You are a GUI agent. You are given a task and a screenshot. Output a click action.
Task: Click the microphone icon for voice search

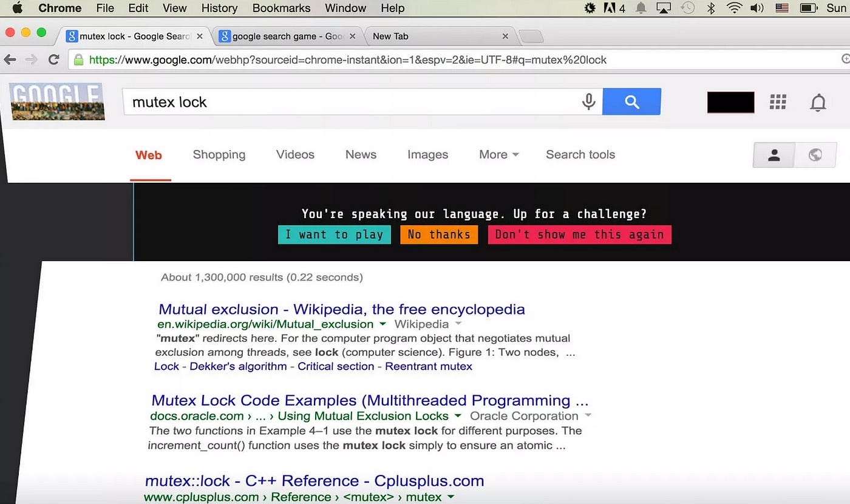[588, 102]
